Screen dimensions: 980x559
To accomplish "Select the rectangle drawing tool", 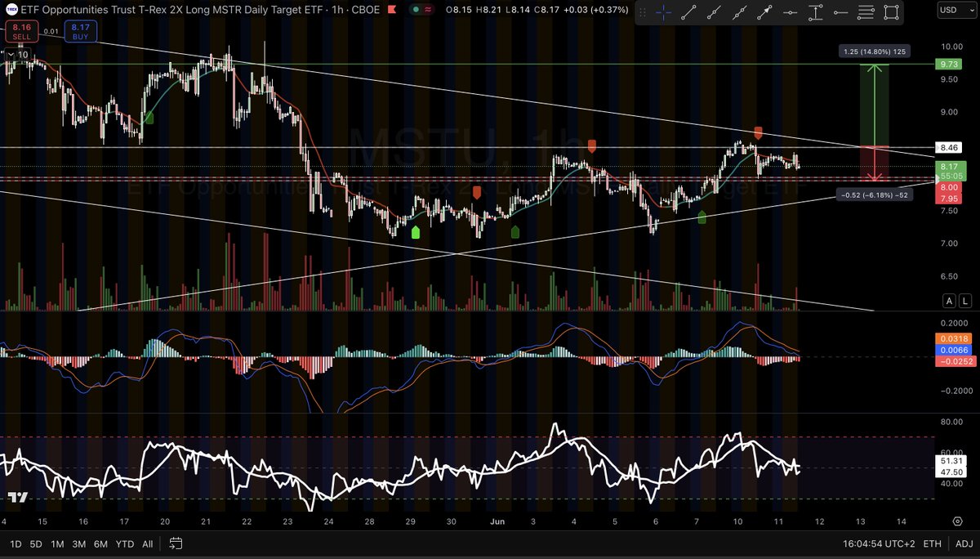I will (x=892, y=12).
